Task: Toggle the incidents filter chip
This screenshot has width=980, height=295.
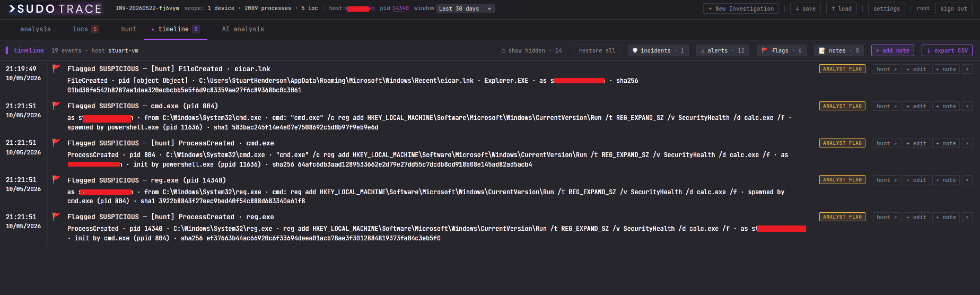Action: [x=658, y=50]
